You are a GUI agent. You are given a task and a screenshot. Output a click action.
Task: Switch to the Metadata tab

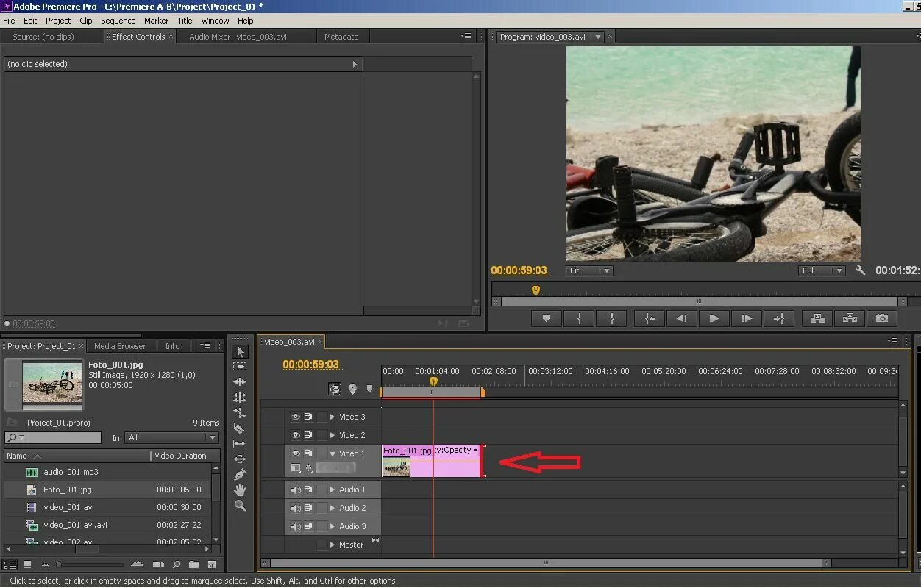pyautogui.click(x=341, y=37)
